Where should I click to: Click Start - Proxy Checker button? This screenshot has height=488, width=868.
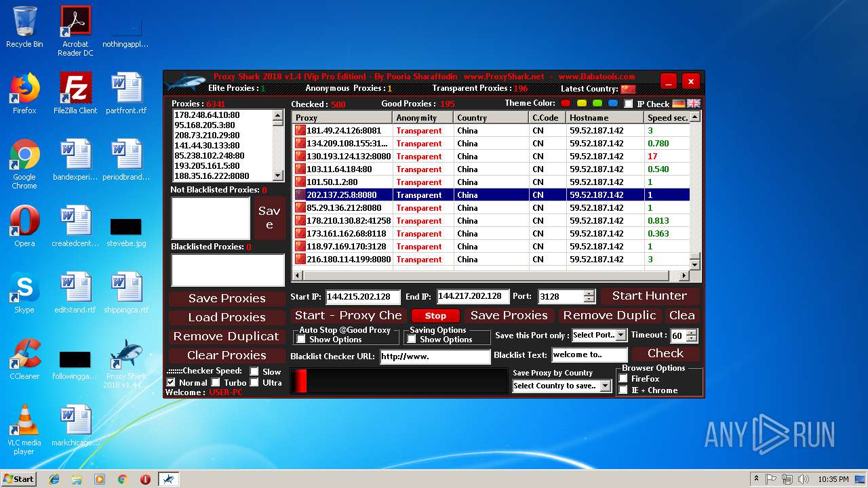(349, 316)
